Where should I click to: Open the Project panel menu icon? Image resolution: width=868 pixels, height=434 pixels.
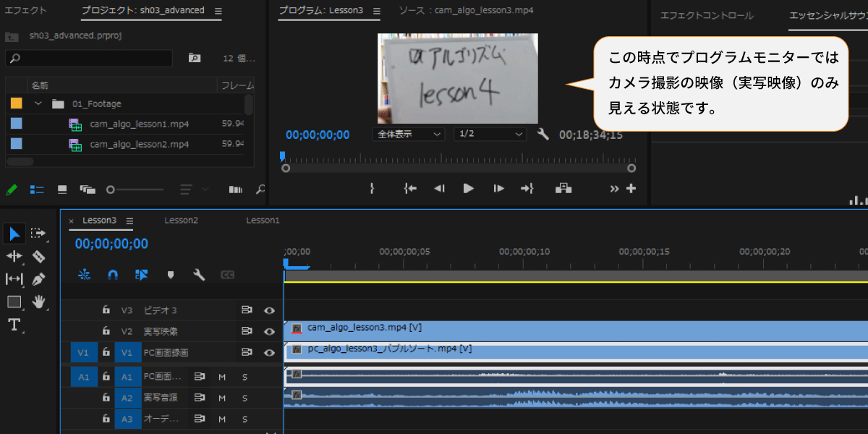tap(218, 11)
